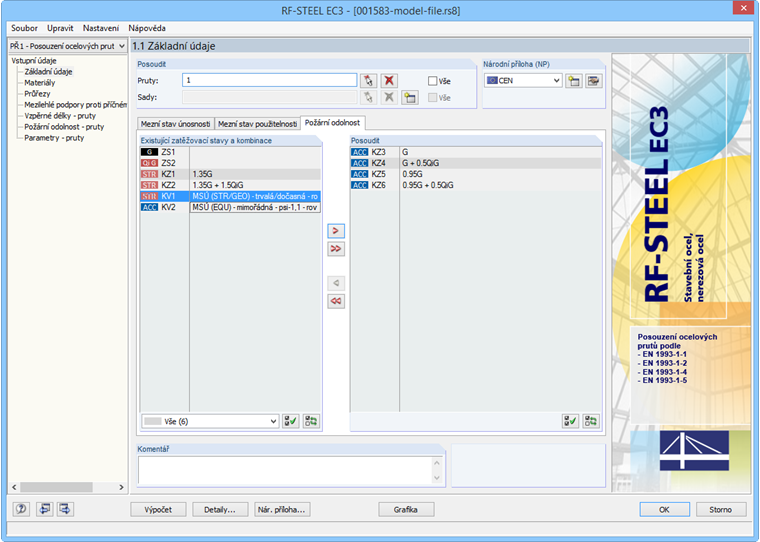The image size is (760, 542).
Task: Select KZ3 G in the Posoudit list
Action: click(x=475, y=152)
